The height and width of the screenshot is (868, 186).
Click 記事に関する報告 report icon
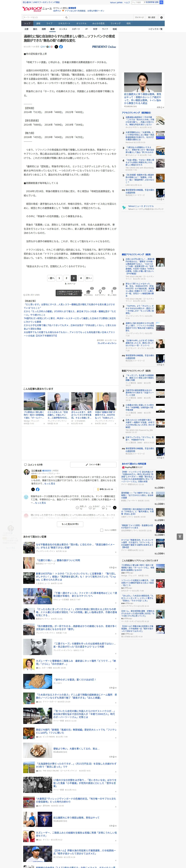click(31, 295)
